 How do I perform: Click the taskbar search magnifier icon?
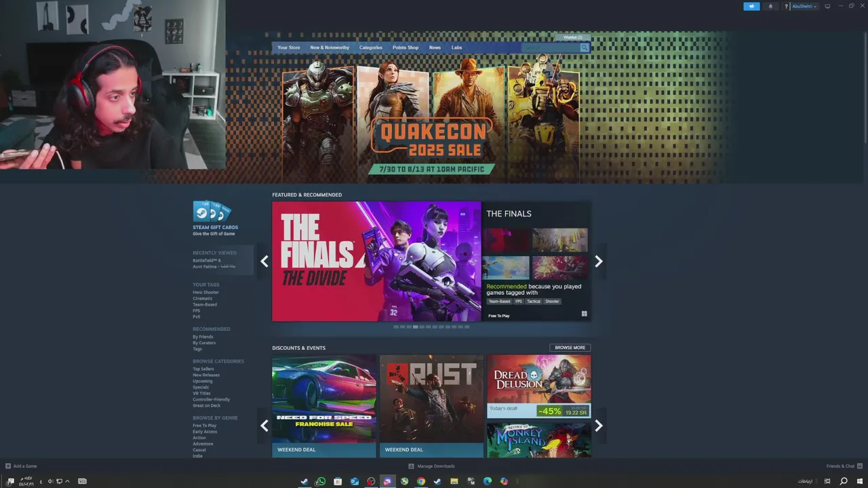coord(844,481)
